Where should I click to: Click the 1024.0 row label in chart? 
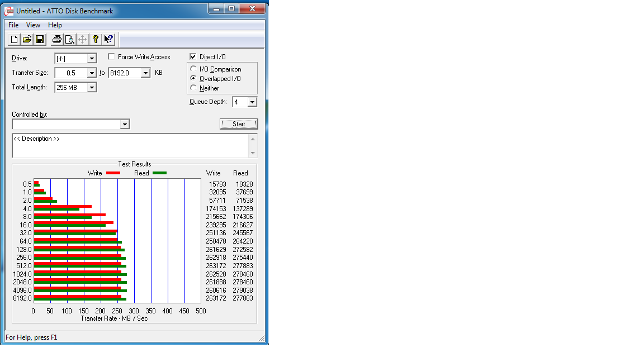[22, 274]
